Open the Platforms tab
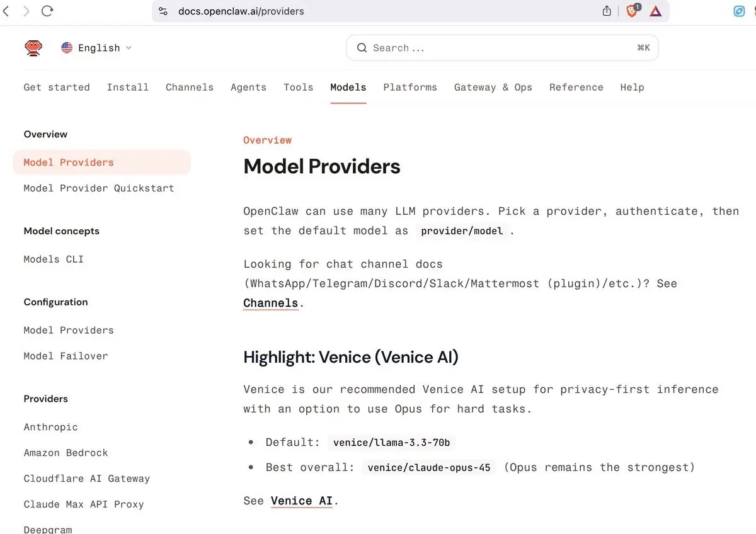Viewport: 756px width, 534px height. click(410, 88)
